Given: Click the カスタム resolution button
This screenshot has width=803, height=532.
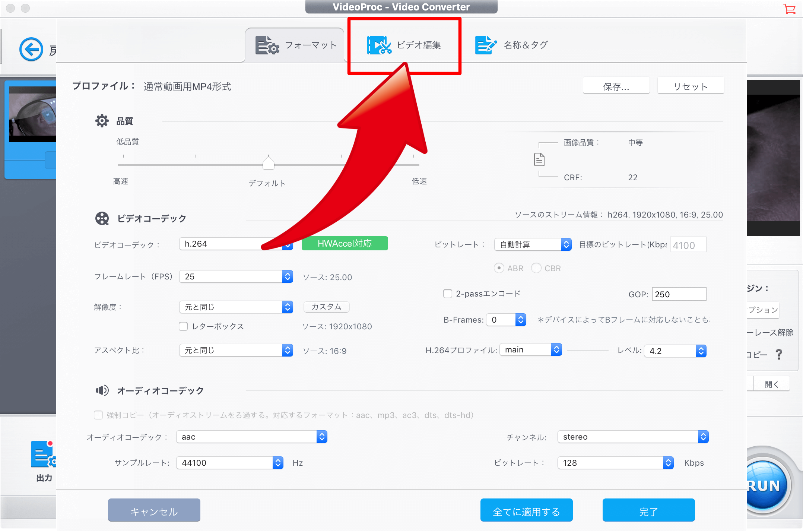Looking at the screenshot, I should (x=327, y=307).
